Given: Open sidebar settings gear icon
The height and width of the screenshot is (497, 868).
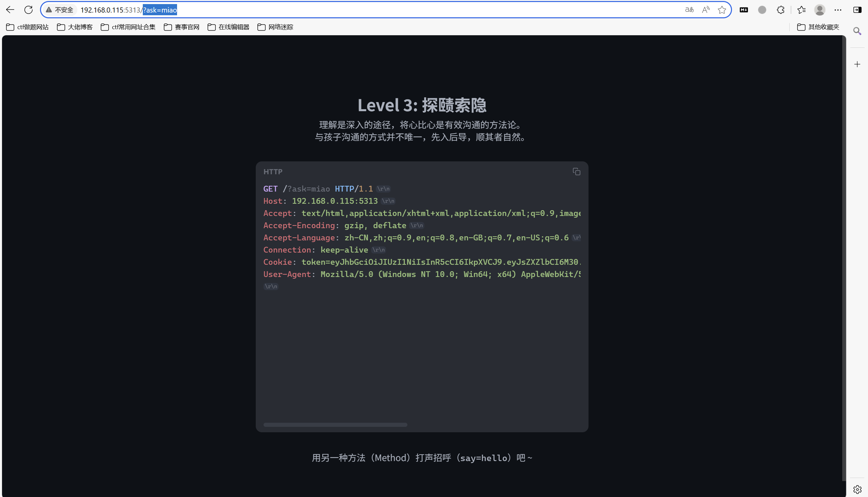Looking at the screenshot, I should click(x=857, y=490).
